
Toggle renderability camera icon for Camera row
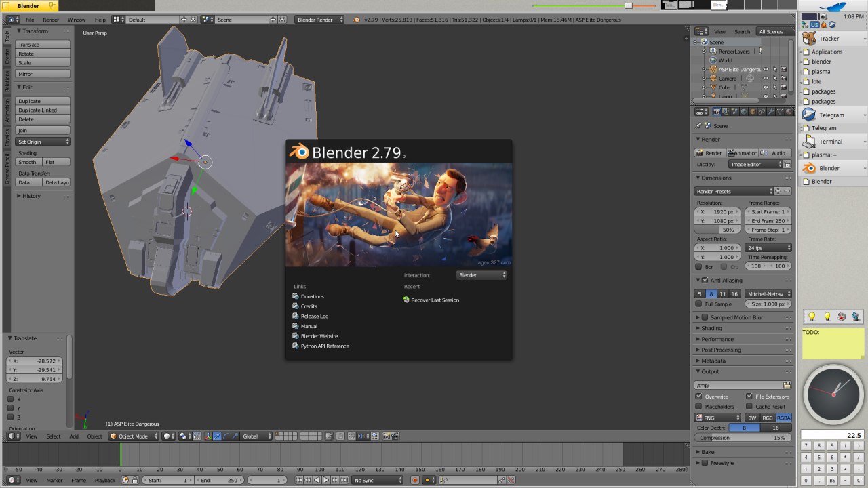tap(783, 78)
